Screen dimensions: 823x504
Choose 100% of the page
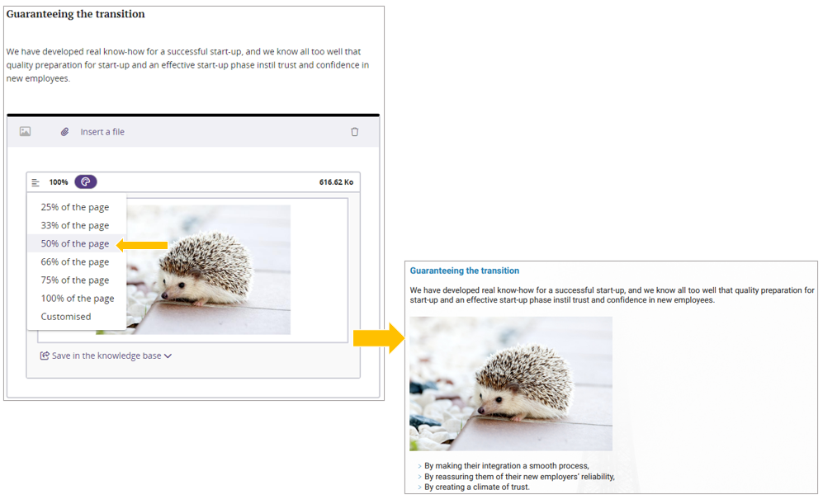point(78,298)
